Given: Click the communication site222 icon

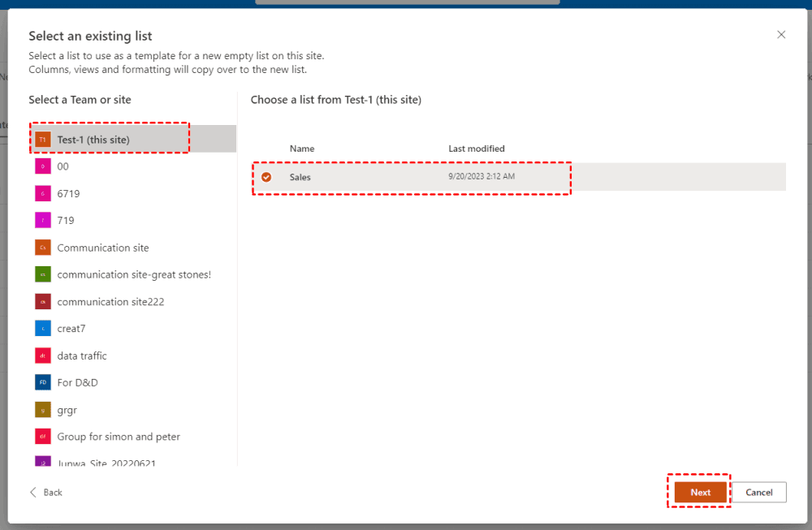Looking at the screenshot, I should (42, 302).
